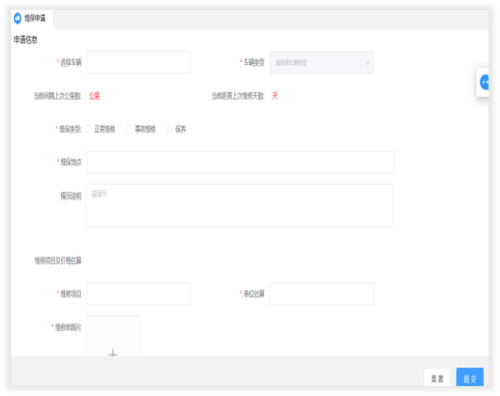
Task: Click the 当前间隔上次公里数 label
Action: point(57,96)
